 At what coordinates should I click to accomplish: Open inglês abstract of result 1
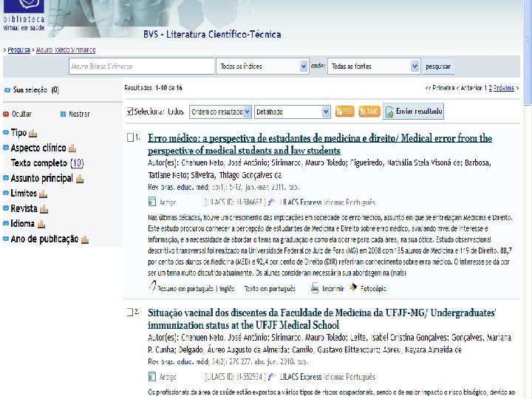(x=227, y=288)
